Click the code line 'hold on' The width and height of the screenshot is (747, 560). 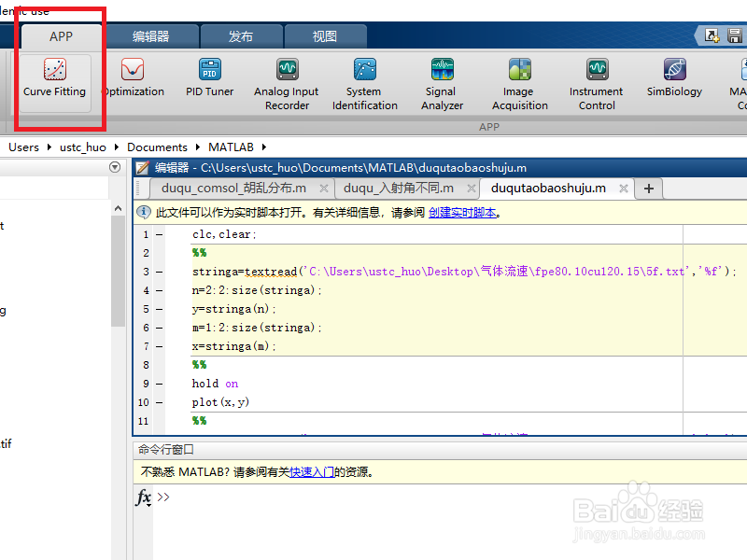[x=215, y=384]
